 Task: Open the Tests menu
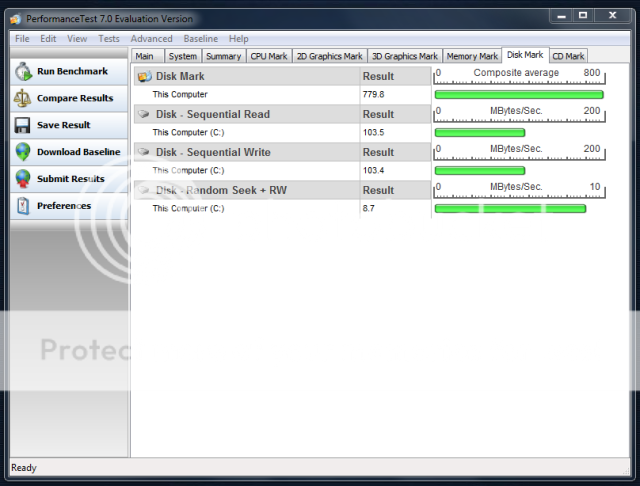pyautogui.click(x=109, y=38)
